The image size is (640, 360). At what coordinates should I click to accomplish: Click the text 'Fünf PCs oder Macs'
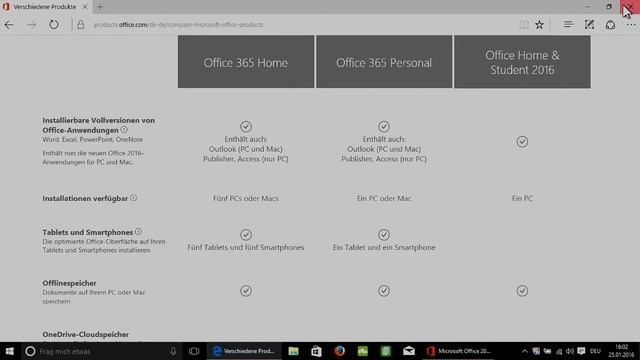(246, 198)
